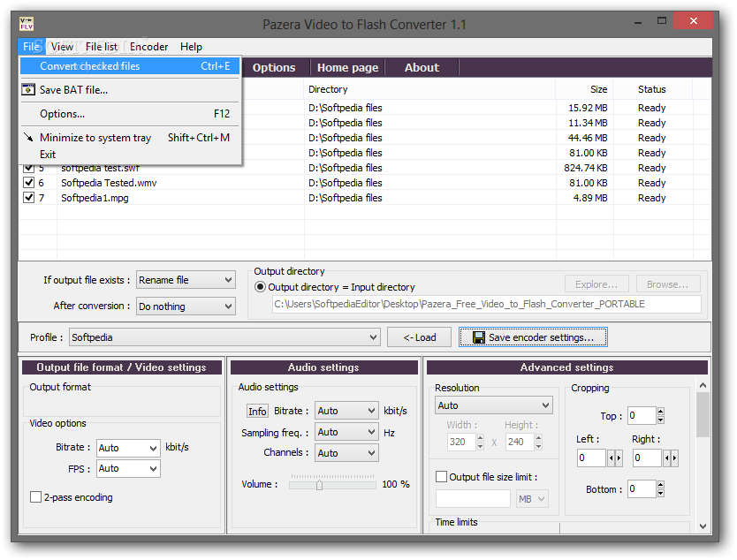Image resolution: width=737 pixels, height=560 pixels.
Task: Click the Explore... button
Action: click(596, 284)
